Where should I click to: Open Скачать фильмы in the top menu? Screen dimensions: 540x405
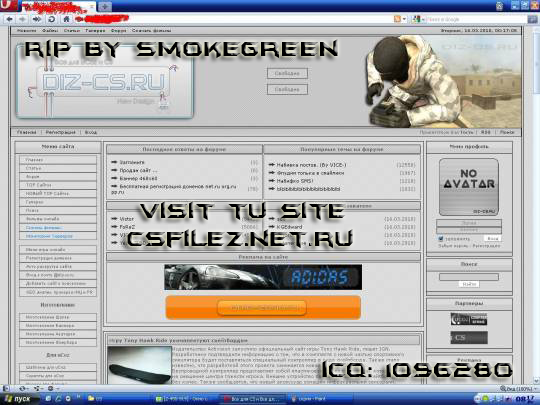(152, 31)
